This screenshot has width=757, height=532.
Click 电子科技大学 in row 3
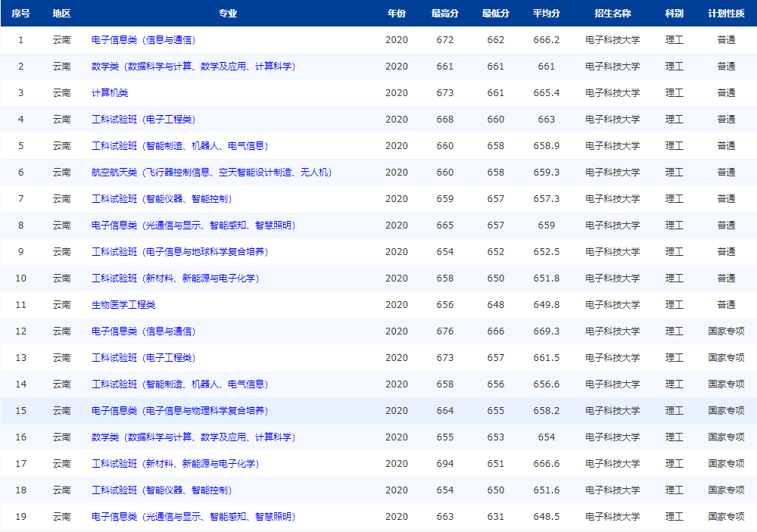tap(612, 93)
